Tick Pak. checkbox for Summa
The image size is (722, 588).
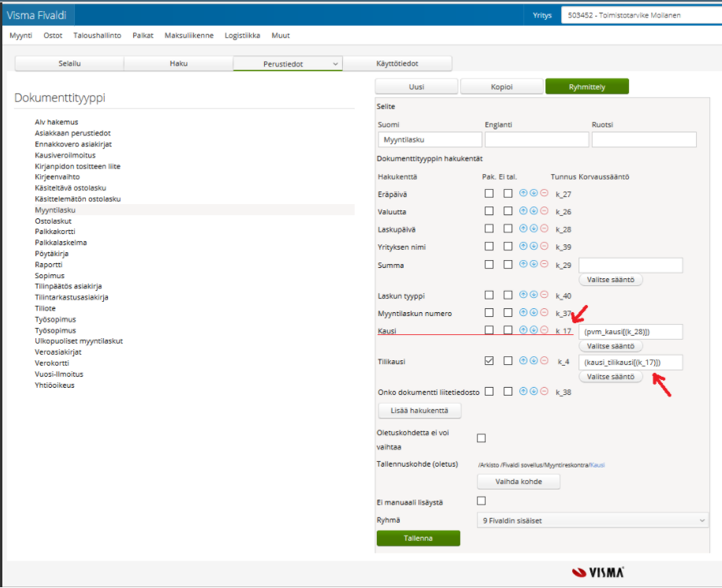(x=489, y=265)
